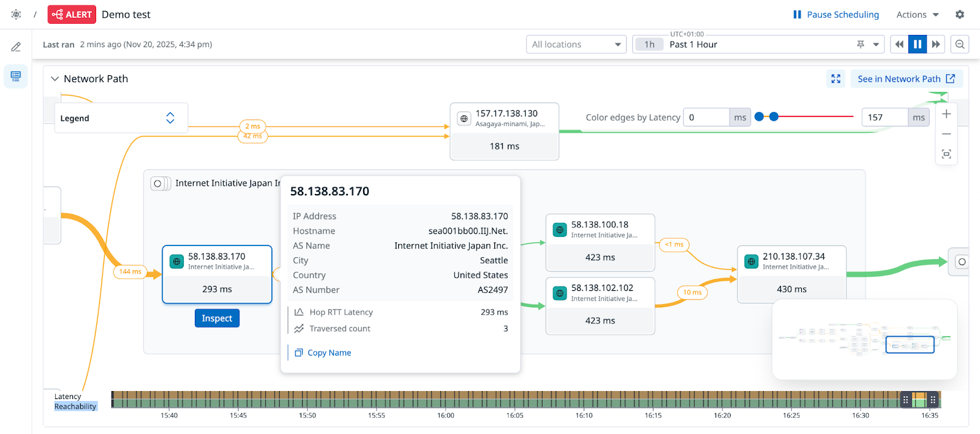Click the maximum latency input field
The image size is (980, 434).
884,118
